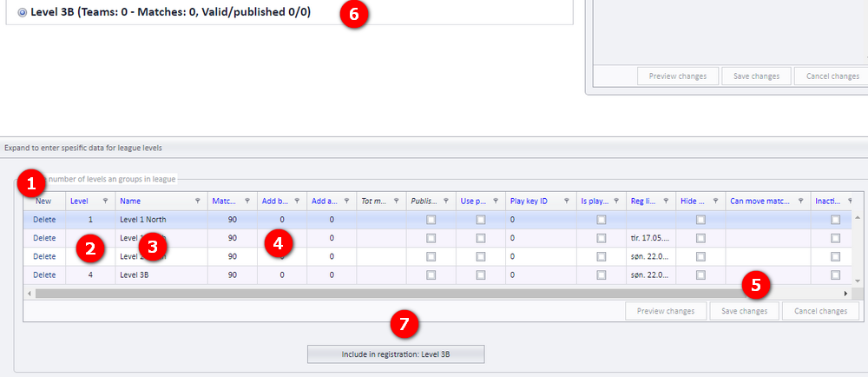Open the Hide ... column filter
The image size is (868, 377).
(715, 201)
